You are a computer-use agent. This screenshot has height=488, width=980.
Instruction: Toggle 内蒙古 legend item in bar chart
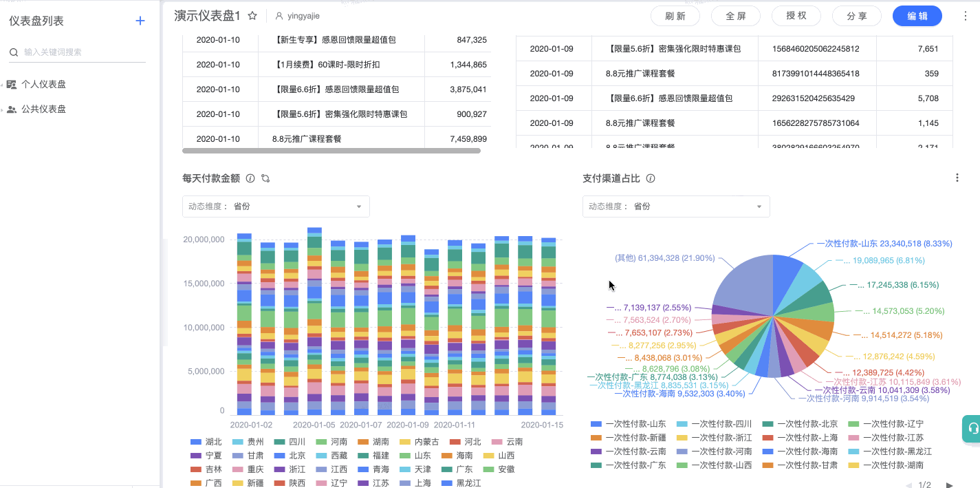pyautogui.click(x=419, y=442)
